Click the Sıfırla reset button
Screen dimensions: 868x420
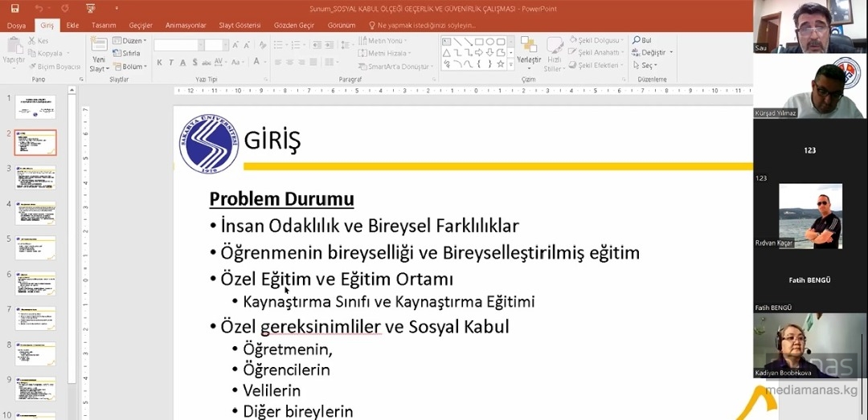tap(127, 54)
